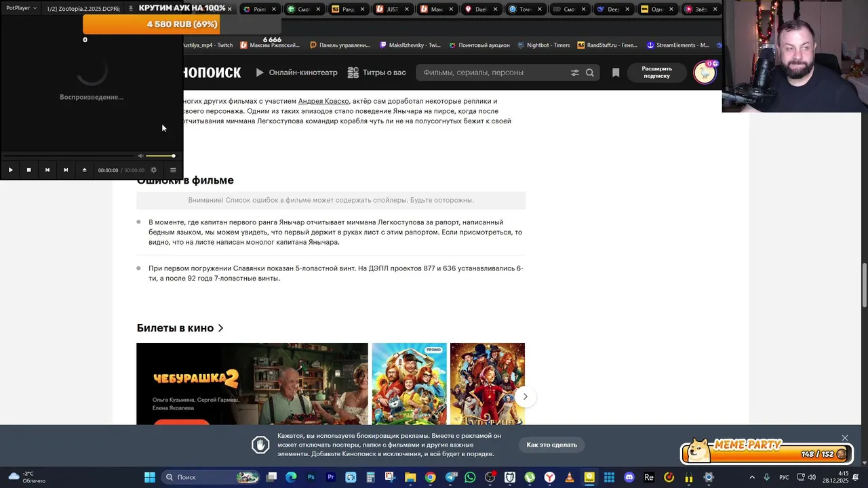Viewport: 868px width, 488px height.
Task: Show next movies with carousel arrow
Action: [x=525, y=396]
